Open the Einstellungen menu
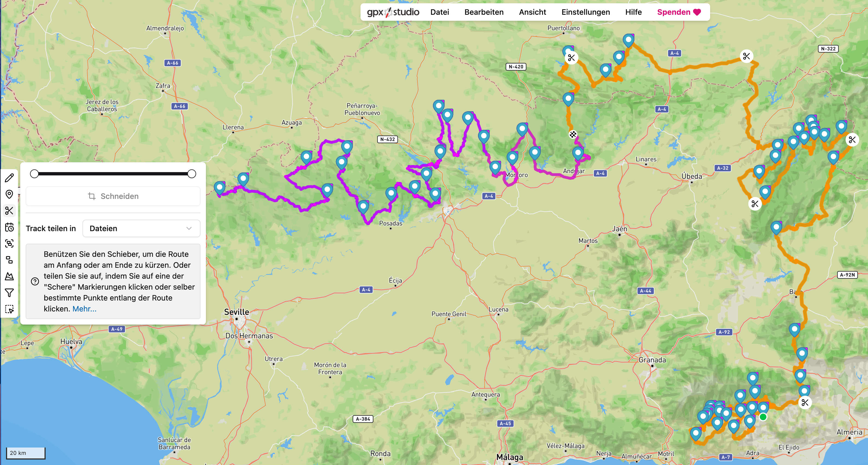Image resolution: width=868 pixels, height=465 pixels. 585,12
